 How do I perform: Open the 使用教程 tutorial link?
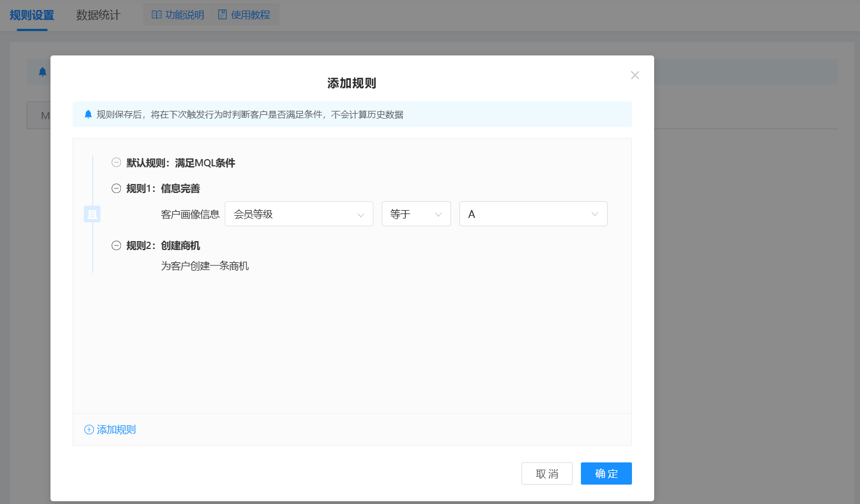(250, 15)
